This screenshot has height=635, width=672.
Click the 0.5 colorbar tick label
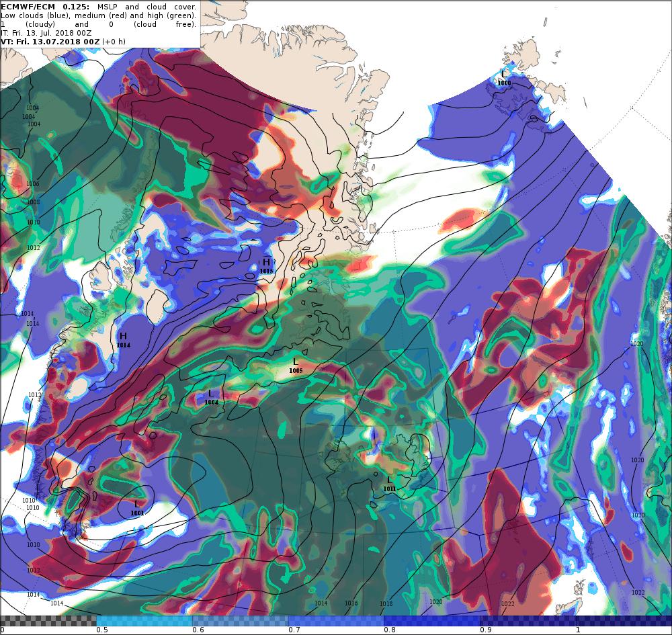coord(101,630)
